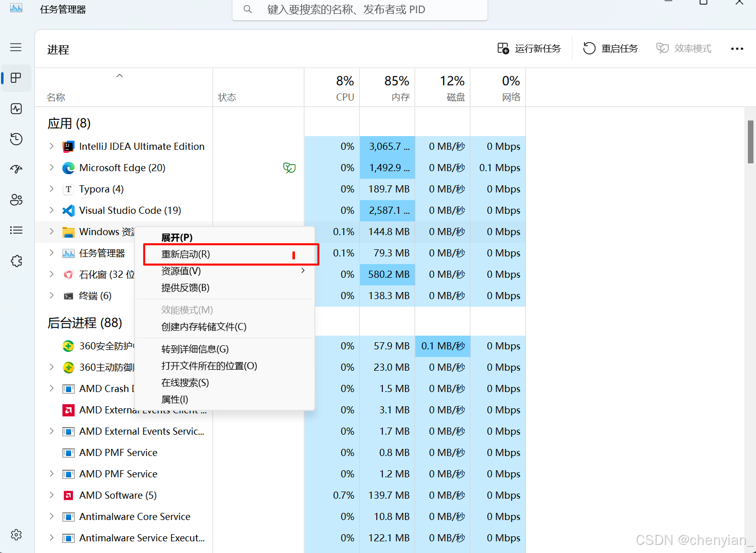Open the Processes page in sidebar
The height and width of the screenshot is (553, 756).
point(16,78)
